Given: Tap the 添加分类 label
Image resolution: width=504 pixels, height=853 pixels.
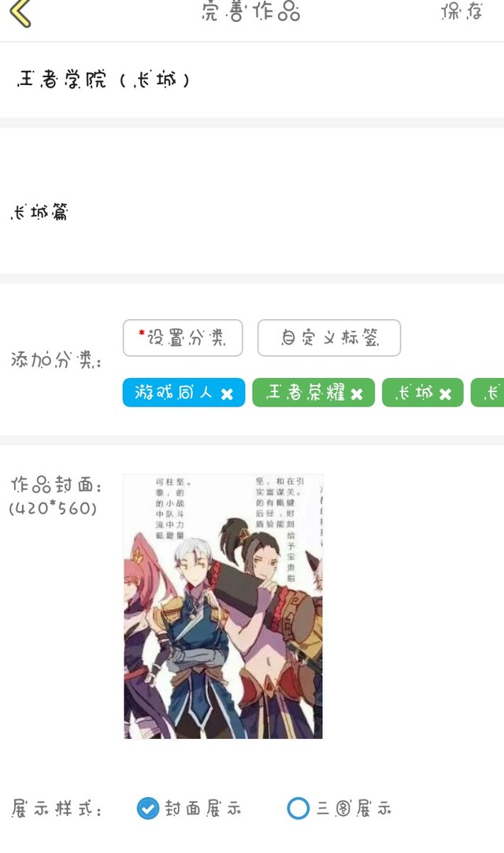Looking at the screenshot, I should tap(56, 360).
